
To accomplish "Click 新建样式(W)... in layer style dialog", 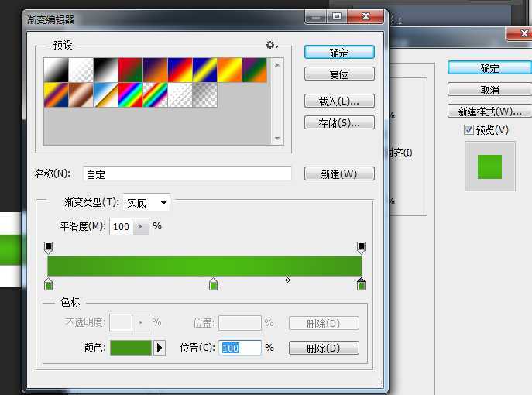I will [x=490, y=111].
